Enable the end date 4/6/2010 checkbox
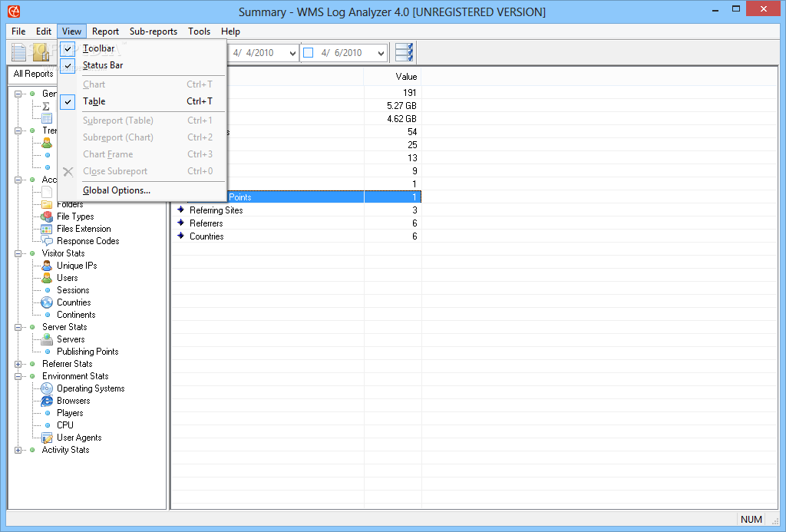The width and height of the screenshot is (786, 532). pos(309,53)
